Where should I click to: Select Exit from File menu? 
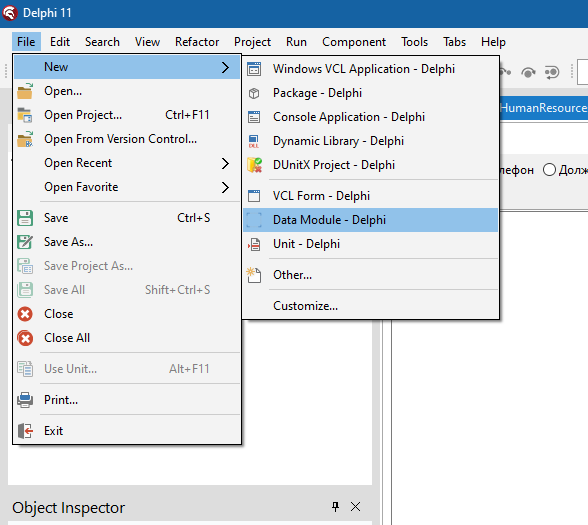[127, 430]
